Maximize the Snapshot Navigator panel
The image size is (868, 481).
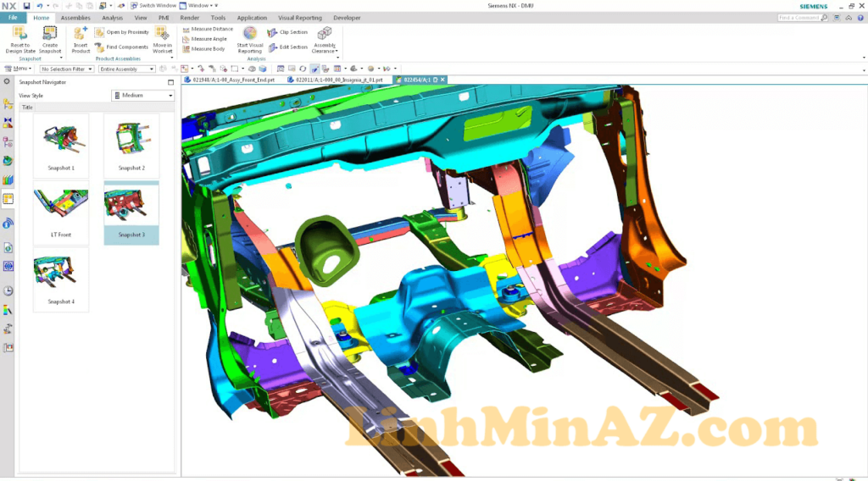click(170, 82)
